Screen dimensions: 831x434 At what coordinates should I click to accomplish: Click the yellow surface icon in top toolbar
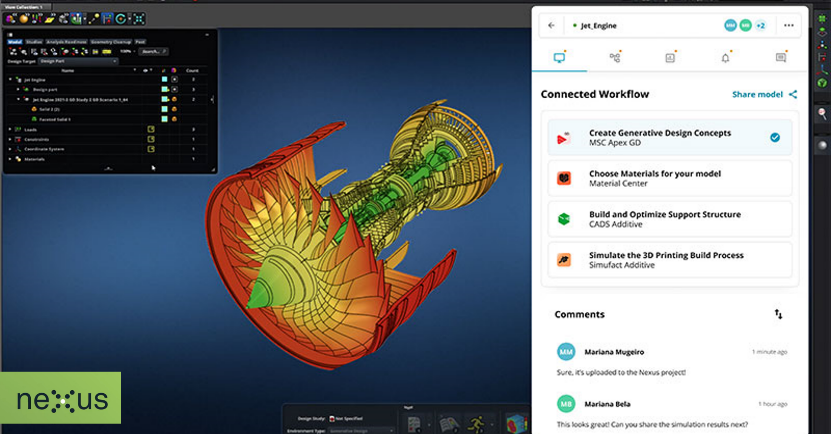50,20
